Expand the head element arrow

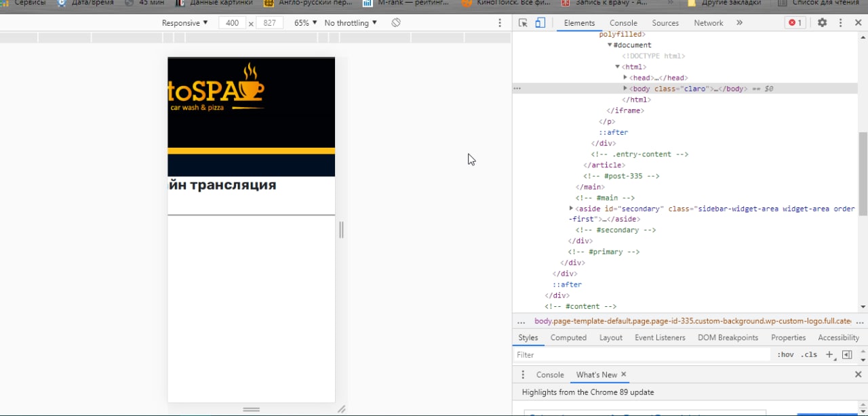625,77
